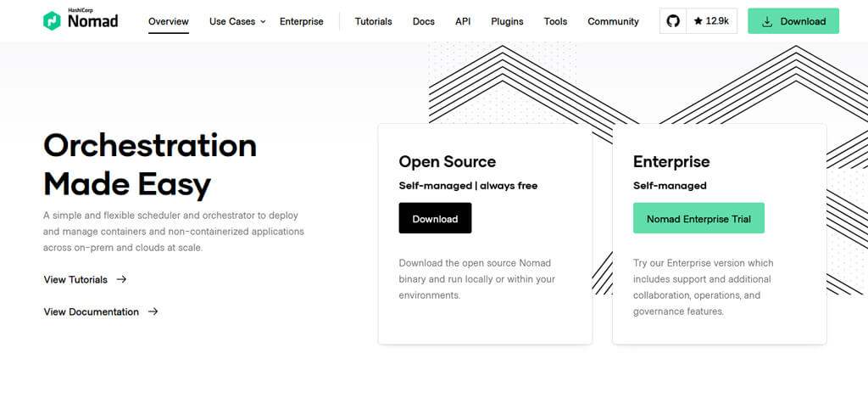Go to the Overview tab
The image size is (868, 398).
tap(169, 21)
